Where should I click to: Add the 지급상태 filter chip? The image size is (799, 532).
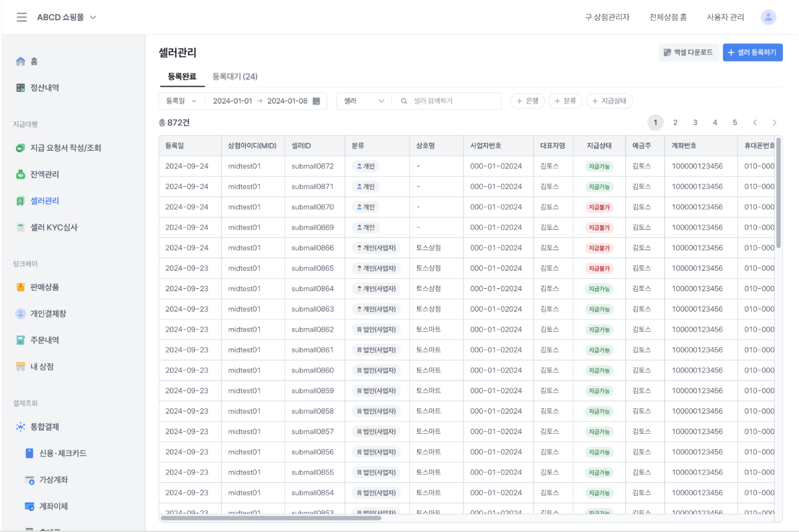[x=609, y=101]
